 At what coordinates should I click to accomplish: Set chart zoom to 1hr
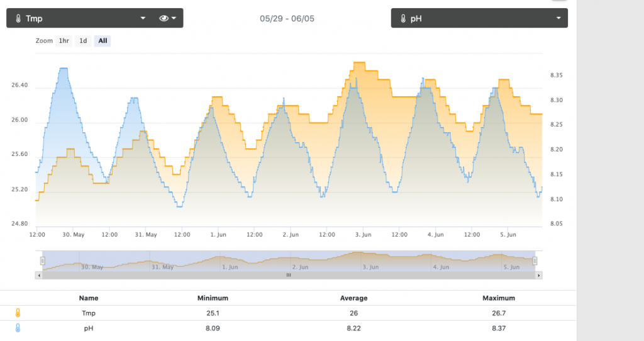point(64,41)
